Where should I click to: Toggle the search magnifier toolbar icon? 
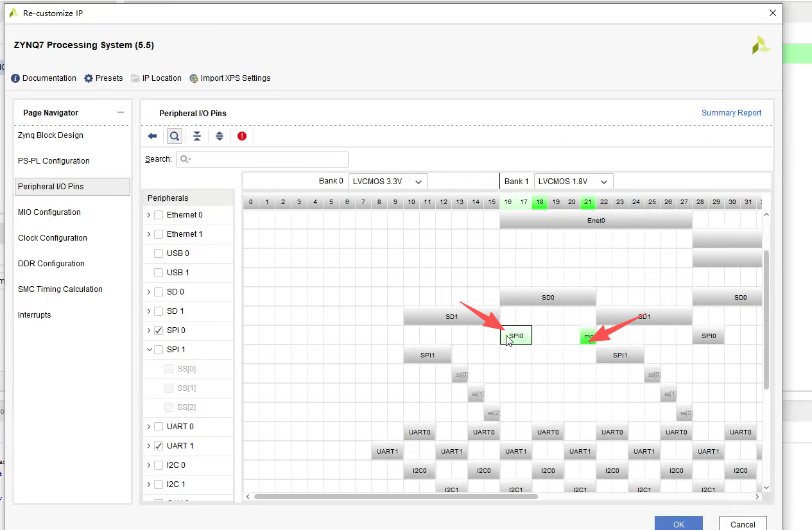pyautogui.click(x=174, y=136)
